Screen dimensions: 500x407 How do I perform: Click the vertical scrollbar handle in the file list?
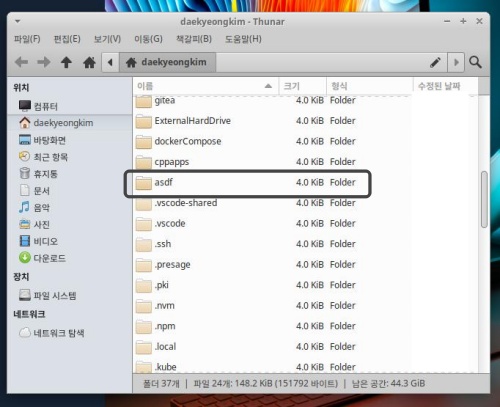click(x=484, y=200)
